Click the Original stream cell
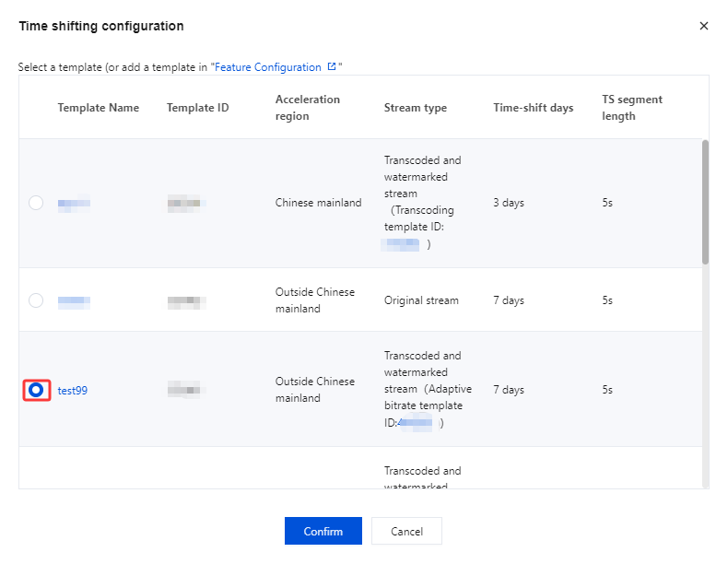728x564 pixels. 421,300
